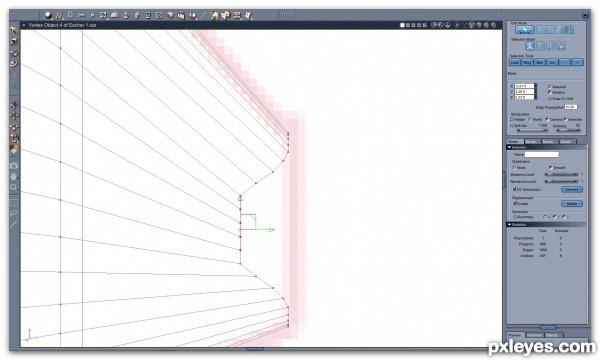The width and height of the screenshot is (600, 360).
Task: Select the Absolute move option
Action: pyautogui.click(x=550, y=87)
